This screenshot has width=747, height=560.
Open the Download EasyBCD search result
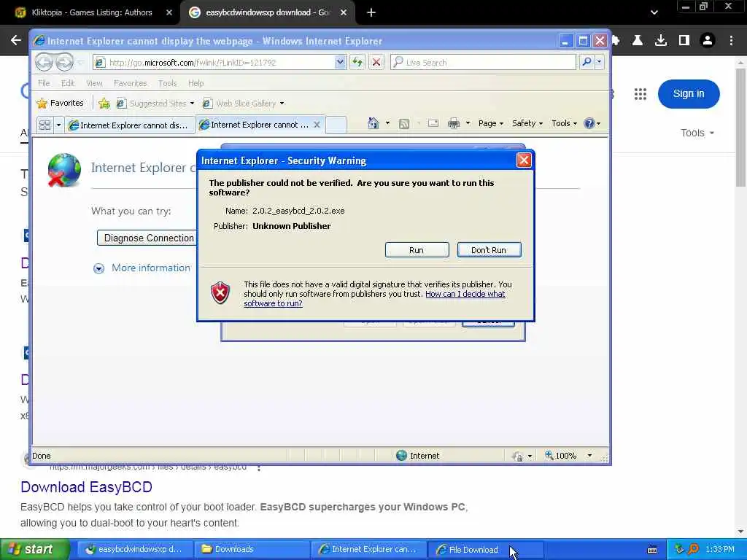click(87, 487)
